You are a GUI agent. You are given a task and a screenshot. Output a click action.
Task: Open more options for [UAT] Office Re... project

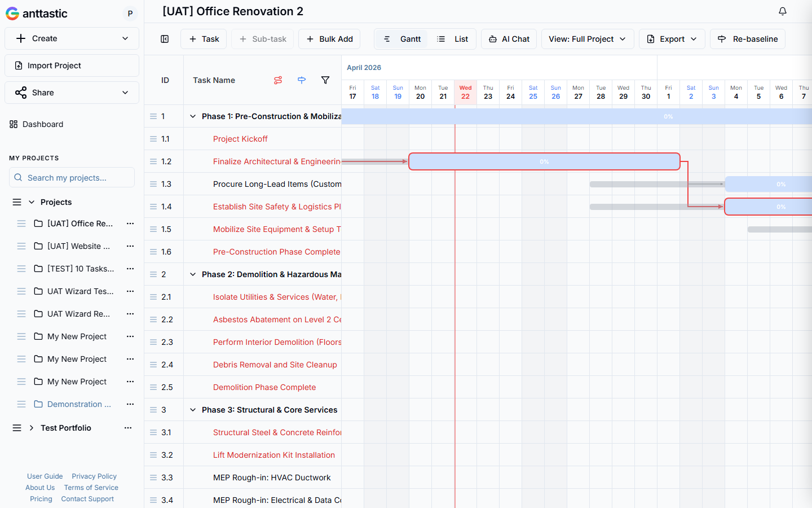tap(130, 224)
